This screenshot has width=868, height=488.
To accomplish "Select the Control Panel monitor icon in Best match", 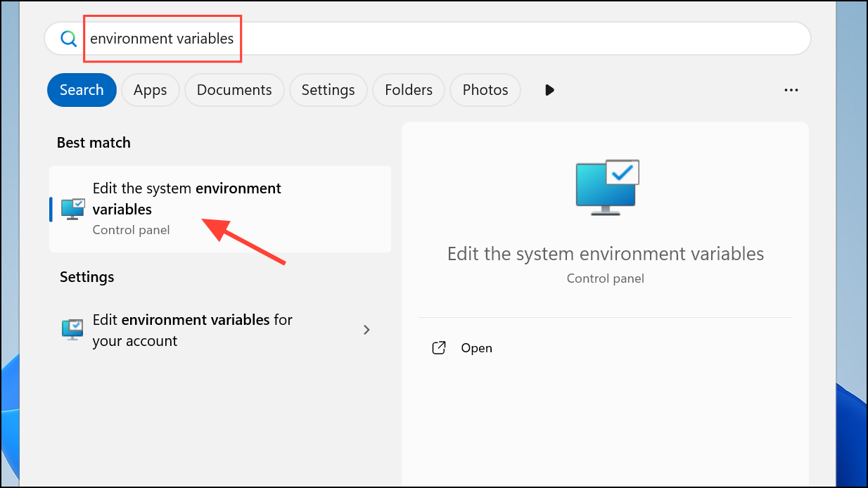I will 71,208.
